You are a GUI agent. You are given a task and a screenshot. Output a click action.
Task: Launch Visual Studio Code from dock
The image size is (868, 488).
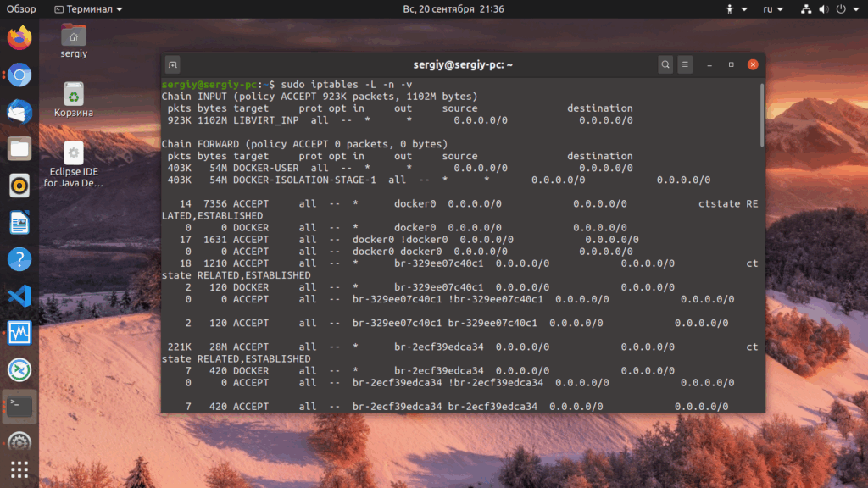(19, 296)
